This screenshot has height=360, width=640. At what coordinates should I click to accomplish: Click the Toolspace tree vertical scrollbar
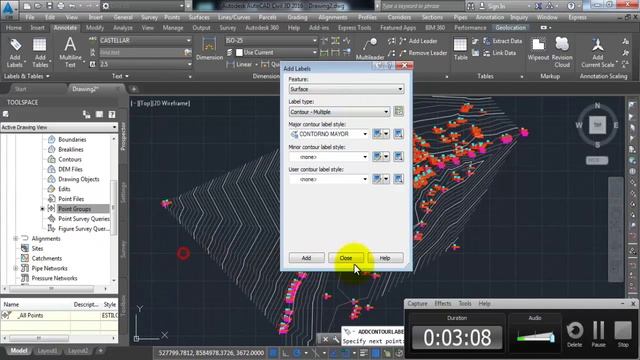pos(114,209)
